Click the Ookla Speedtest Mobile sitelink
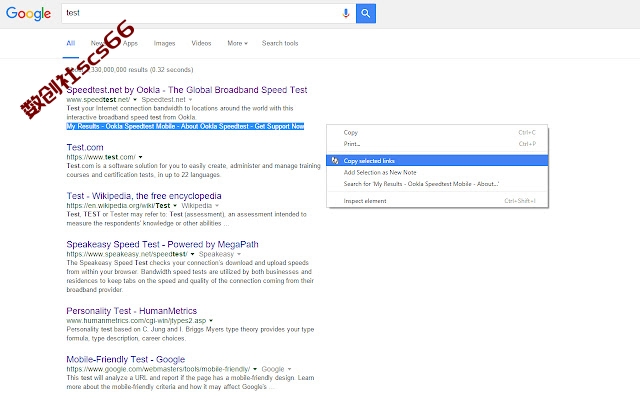 point(140,127)
